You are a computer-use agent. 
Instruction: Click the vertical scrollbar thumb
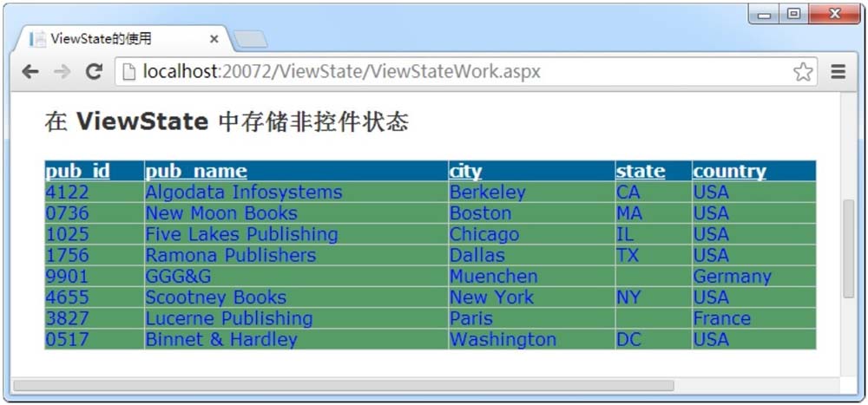[x=849, y=249]
